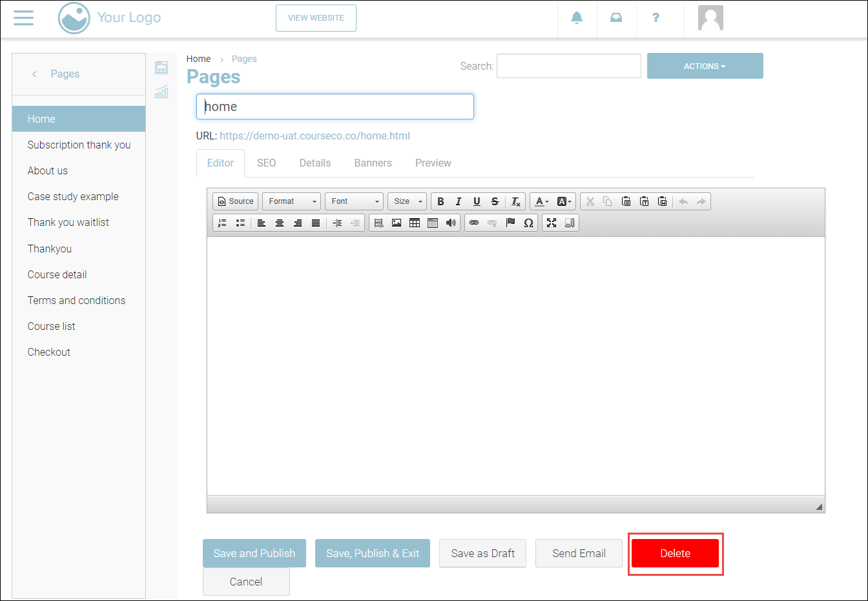This screenshot has width=868, height=601.
Task: Click the italic formatting icon
Action: [x=459, y=201]
